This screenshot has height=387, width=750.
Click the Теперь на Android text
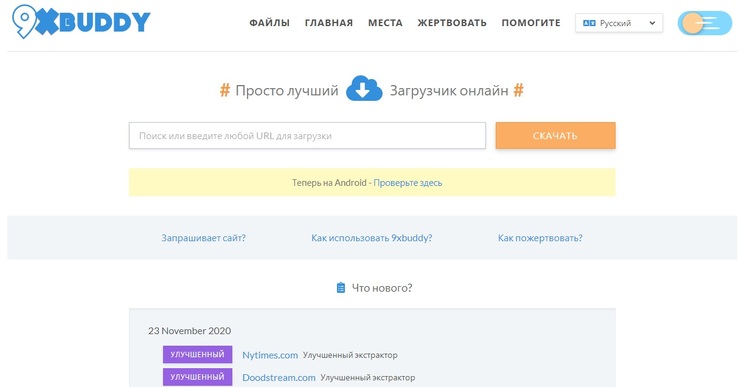(x=329, y=183)
